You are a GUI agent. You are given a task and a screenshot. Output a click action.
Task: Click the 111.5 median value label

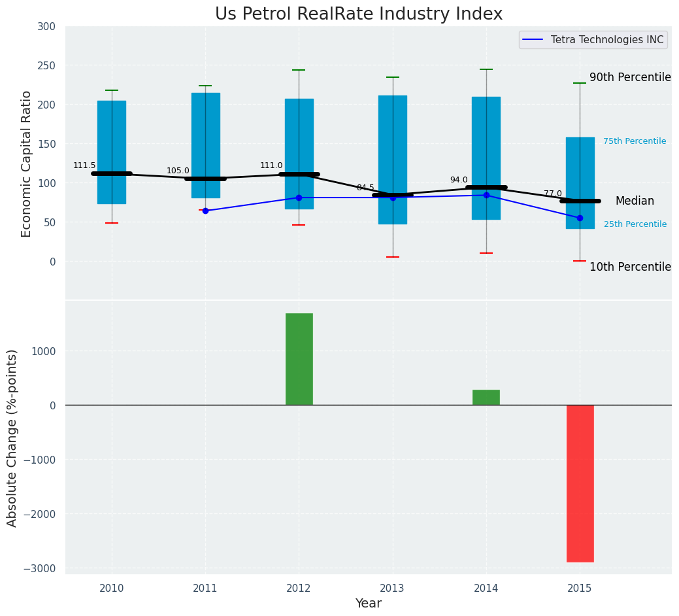tap(84, 165)
